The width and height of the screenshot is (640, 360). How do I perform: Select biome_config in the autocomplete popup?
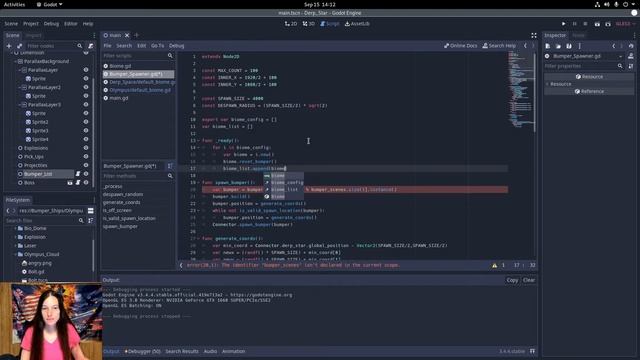[284, 182]
